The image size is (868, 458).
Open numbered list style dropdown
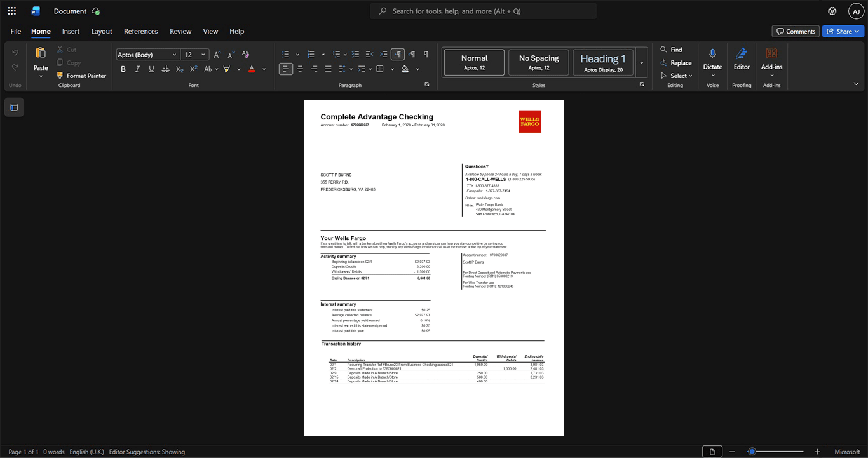[323, 54]
